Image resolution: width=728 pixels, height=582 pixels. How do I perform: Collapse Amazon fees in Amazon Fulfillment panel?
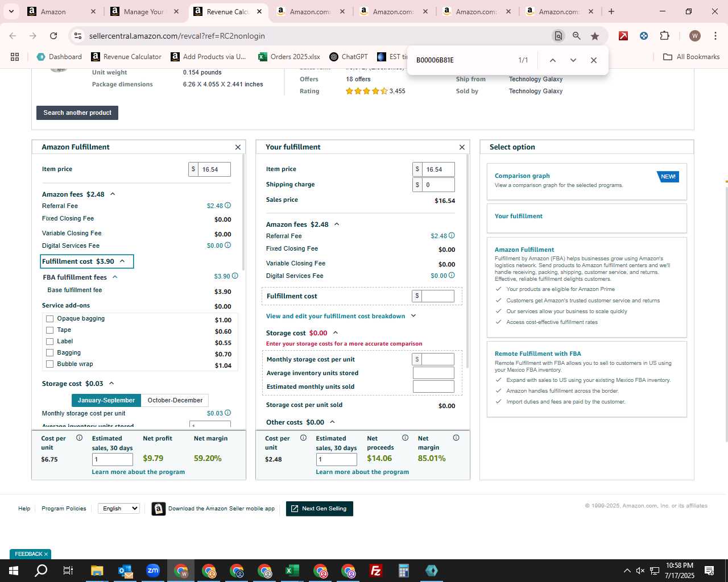pyautogui.click(x=113, y=194)
